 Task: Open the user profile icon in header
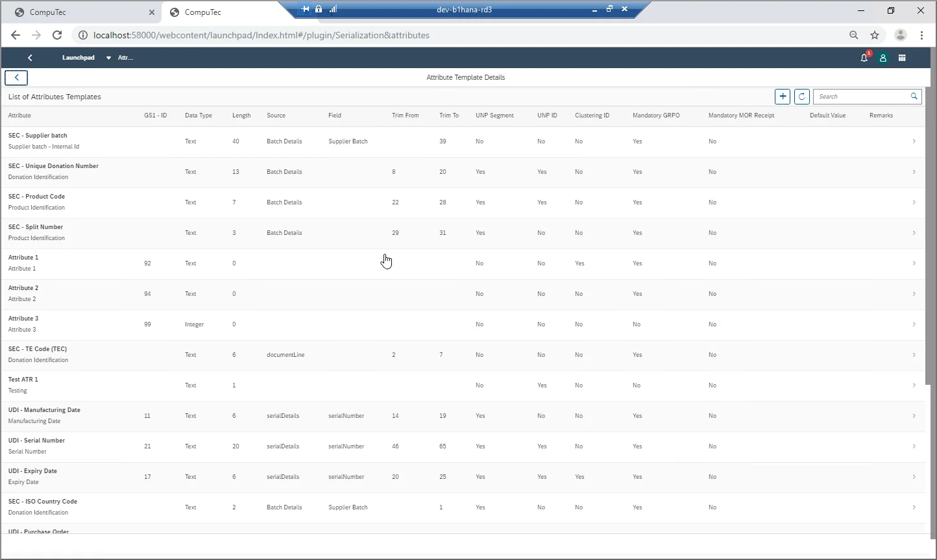coord(882,58)
